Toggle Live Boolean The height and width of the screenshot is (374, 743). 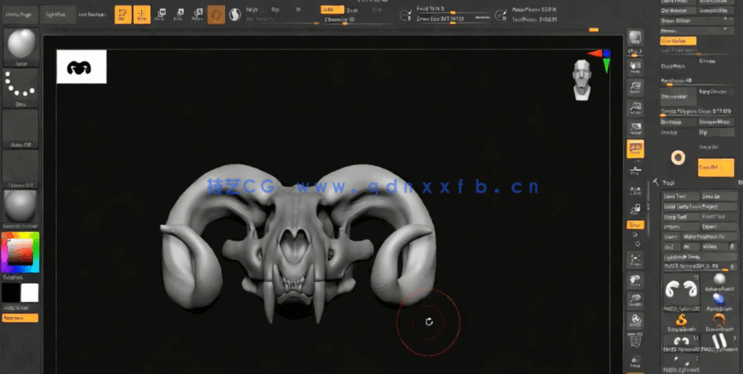(92, 15)
